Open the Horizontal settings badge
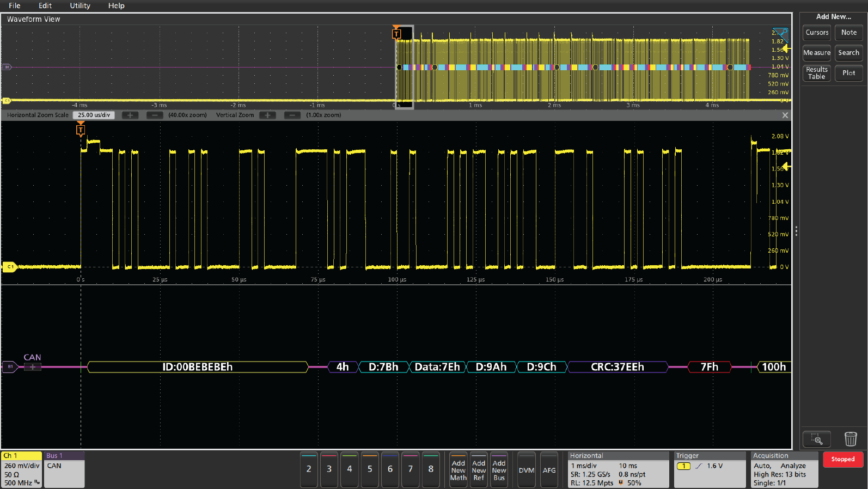Screen dimensions: 868x489 click(618, 469)
